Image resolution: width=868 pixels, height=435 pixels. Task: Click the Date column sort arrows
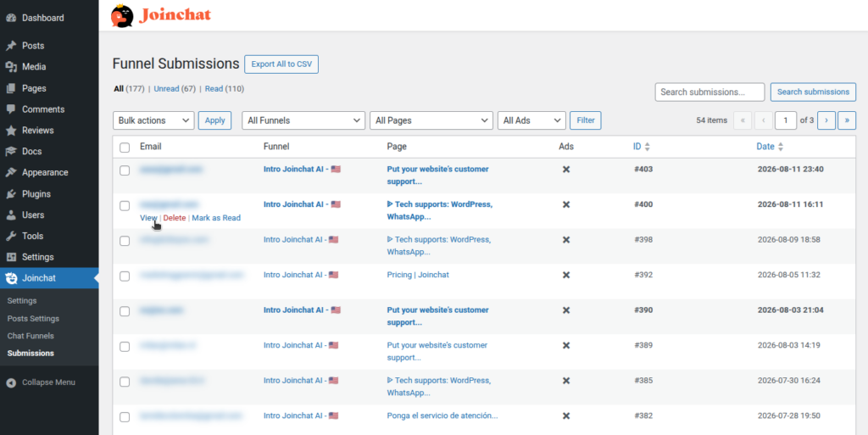click(x=781, y=148)
